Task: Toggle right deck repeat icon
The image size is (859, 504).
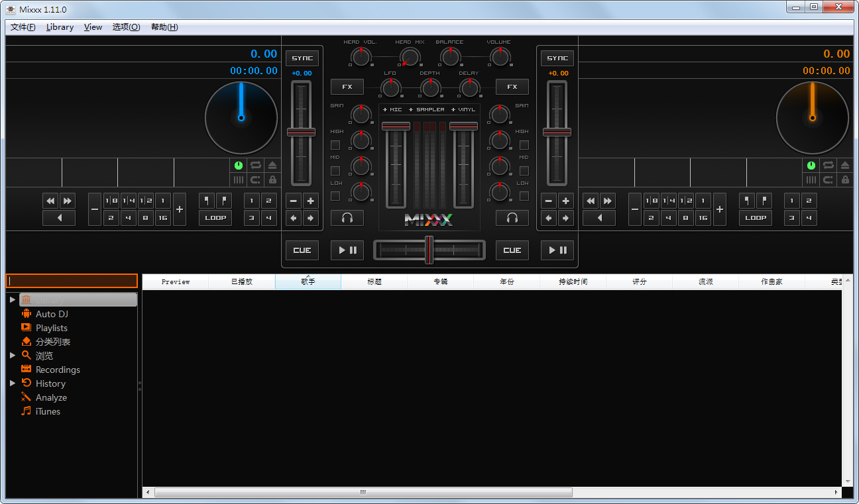Action: (x=828, y=166)
